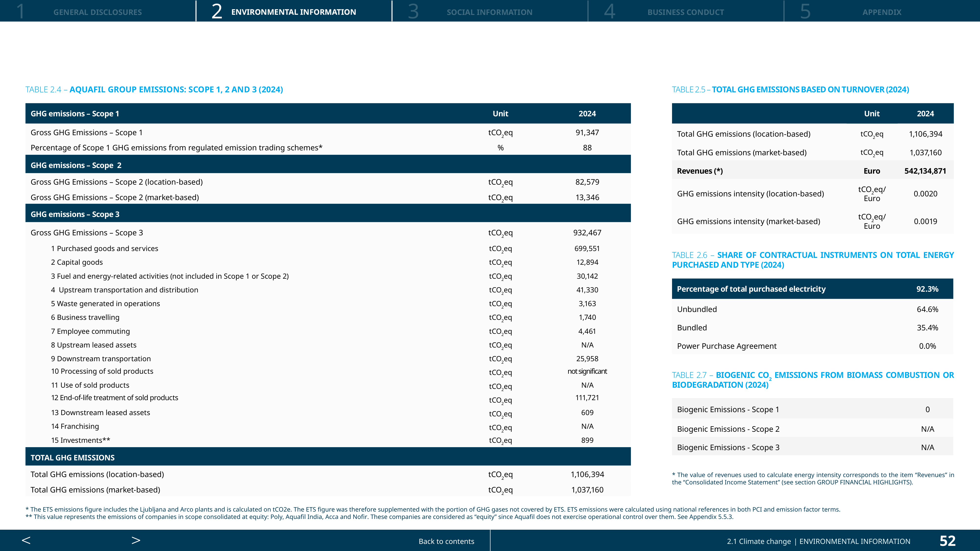
Task: Go to next page arrow
Action: 136,540
